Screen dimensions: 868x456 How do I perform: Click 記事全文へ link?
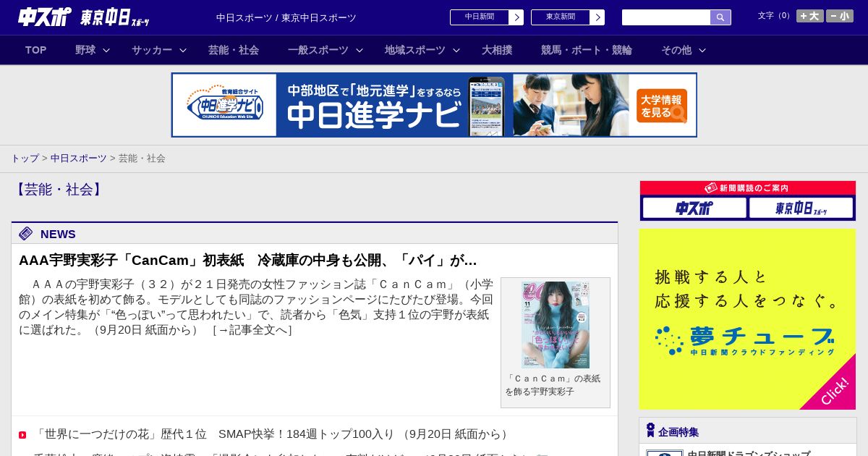(x=252, y=330)
